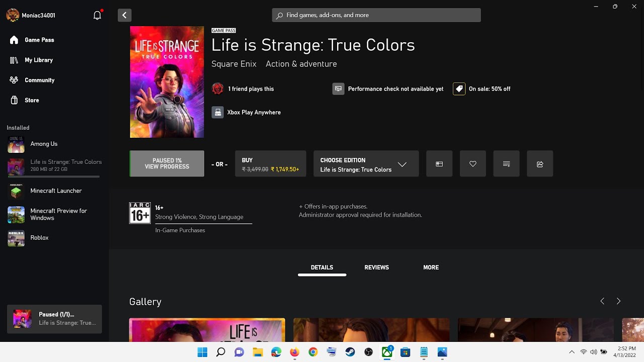The image size is (644, 362).
Task: Switch to the Details tab
Action: [x=322, y=267]
